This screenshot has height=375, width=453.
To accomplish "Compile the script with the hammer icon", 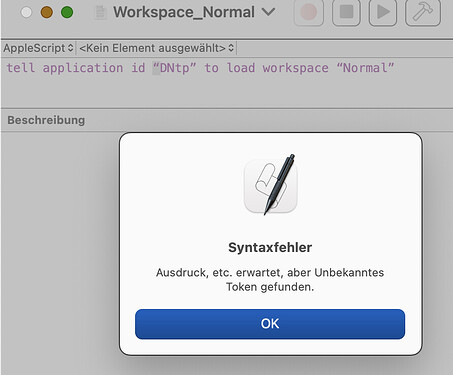I will (x=423, y=12).
